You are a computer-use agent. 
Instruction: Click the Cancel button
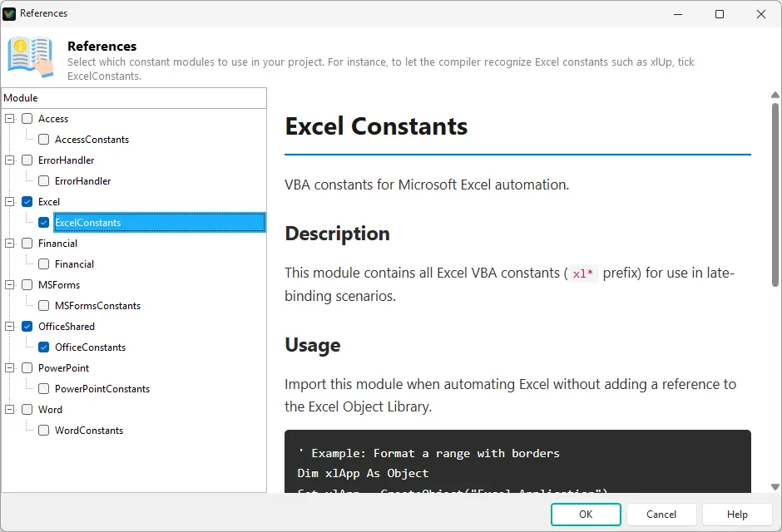point(661,514)
